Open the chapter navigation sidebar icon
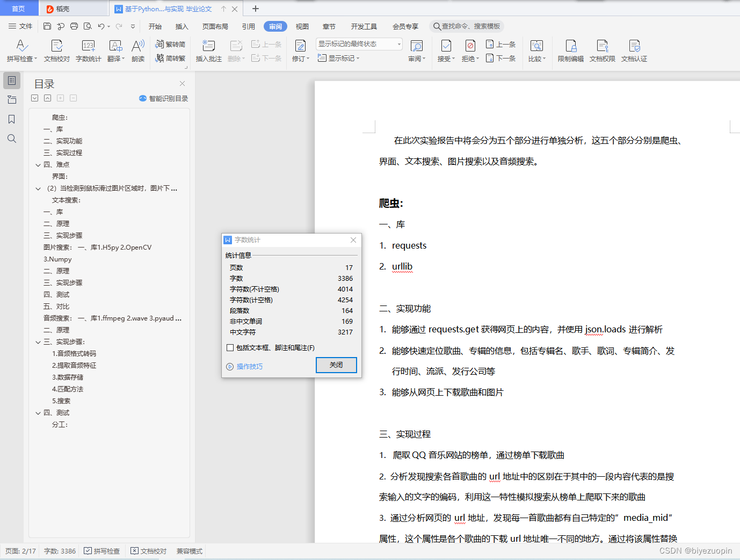The height and width of the screenshot is (560, 740). [12, 100]
